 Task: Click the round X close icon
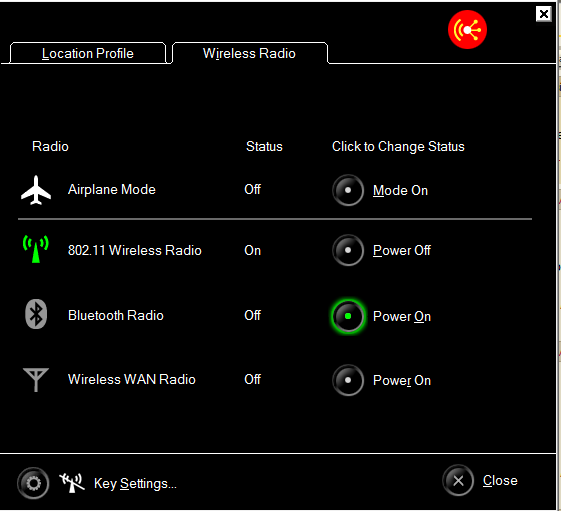[458, 481]
